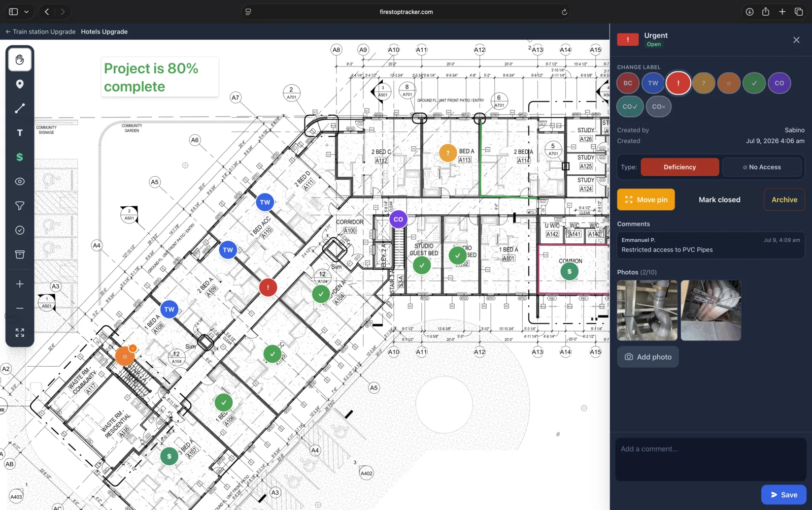The height and width of the screenshot is (510, 812).
Task: Fit drawing to screen with expand icon
Action: click(20, 333)
